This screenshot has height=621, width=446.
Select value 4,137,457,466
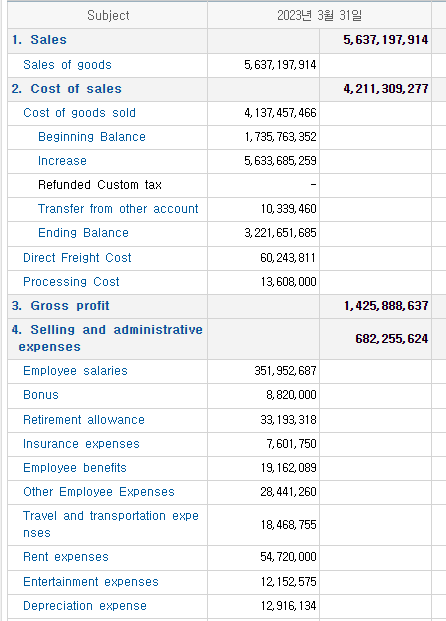(x=280, y=113)
